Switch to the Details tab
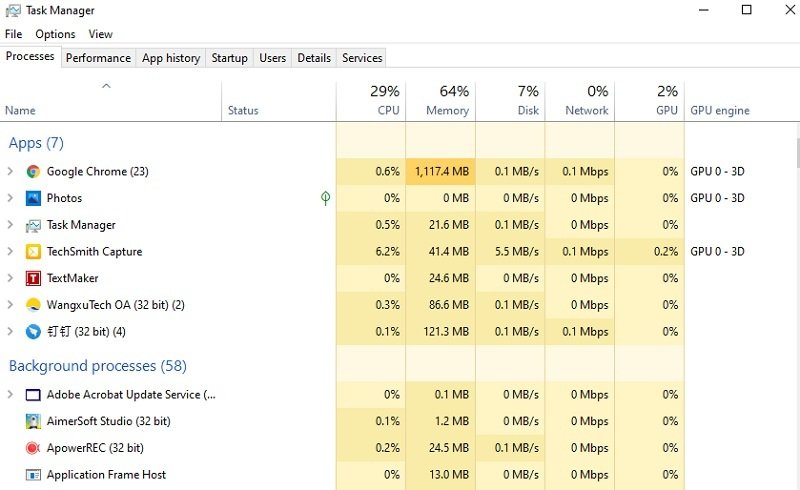 314,58
